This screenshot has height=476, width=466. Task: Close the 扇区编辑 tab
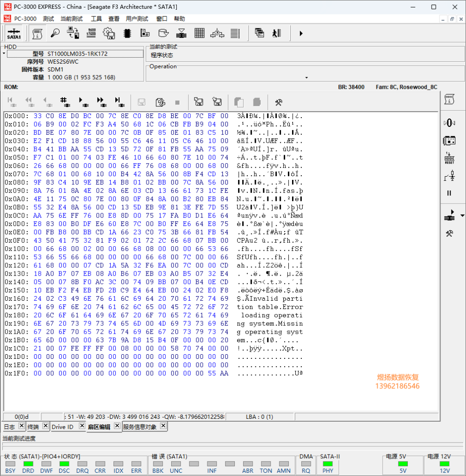click(x=117, y=426)
